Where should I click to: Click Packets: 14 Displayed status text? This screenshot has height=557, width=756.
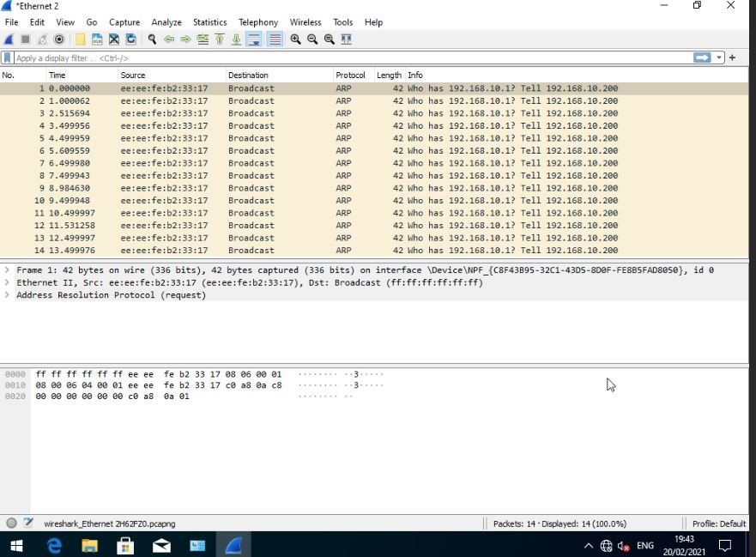click(559, 524)
